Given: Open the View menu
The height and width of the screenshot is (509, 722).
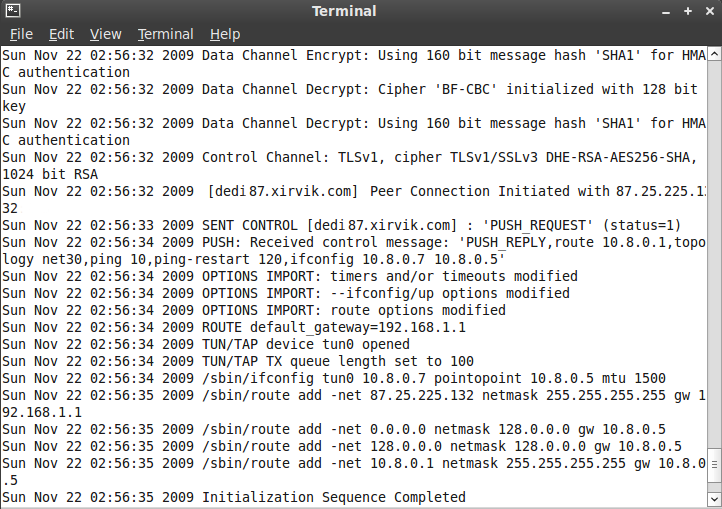Looking at the screenshot, I should point(105,34).
